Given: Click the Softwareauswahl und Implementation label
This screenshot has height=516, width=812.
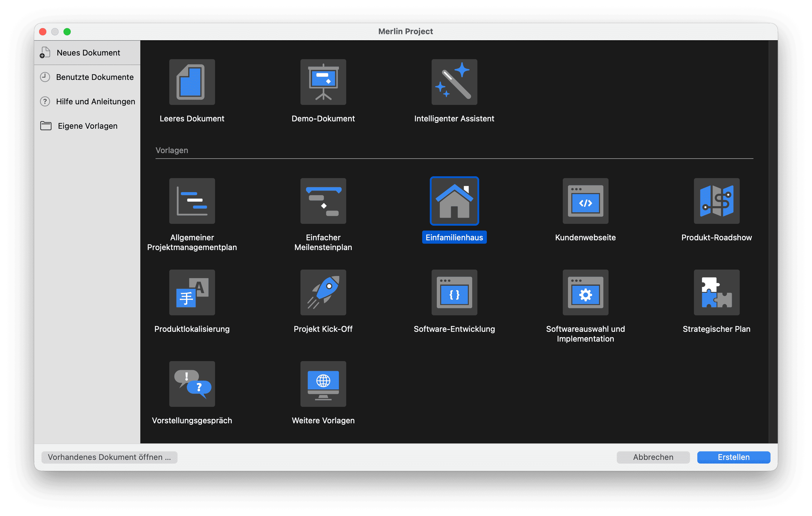Looking at the screenshot, I should (x=585, y=334).
